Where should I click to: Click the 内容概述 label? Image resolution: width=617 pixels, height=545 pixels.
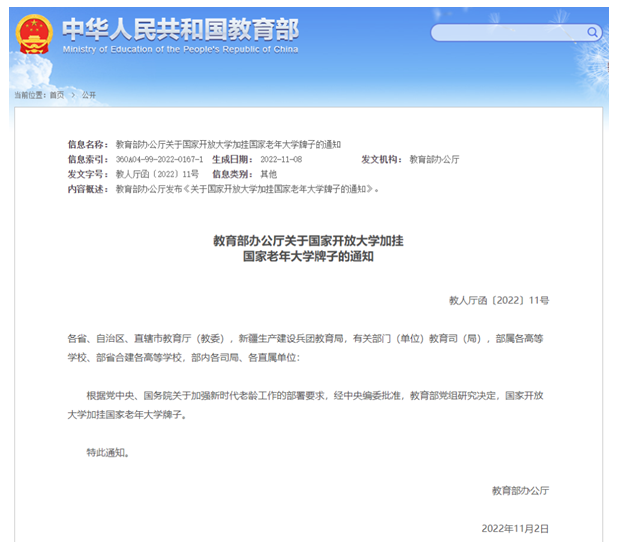coord(87,189)
